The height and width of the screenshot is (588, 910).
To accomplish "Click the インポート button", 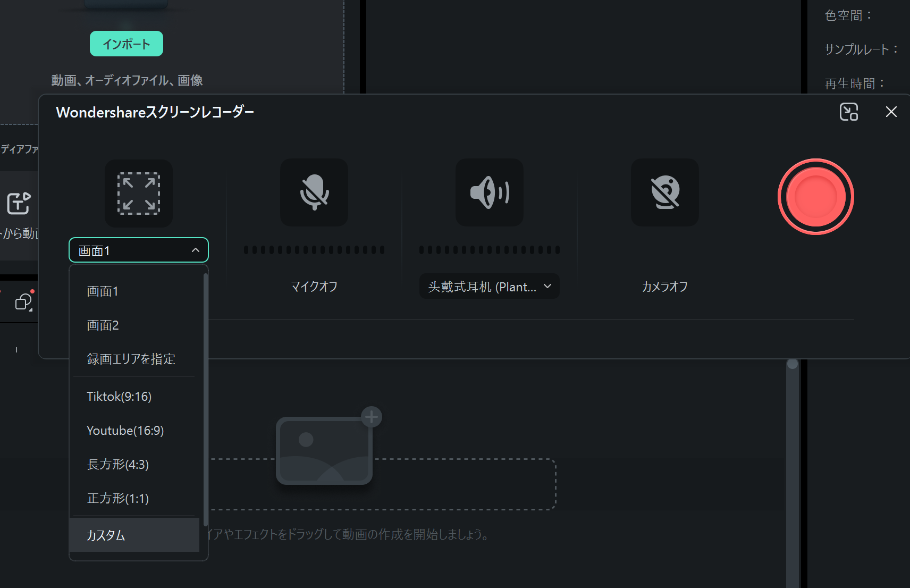I will click(127, 44).
